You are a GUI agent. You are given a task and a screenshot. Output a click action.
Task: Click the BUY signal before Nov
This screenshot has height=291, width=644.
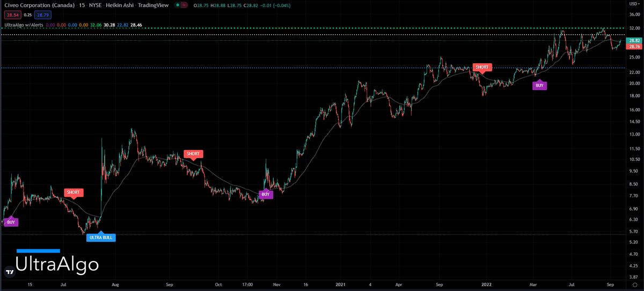point(266,195)
